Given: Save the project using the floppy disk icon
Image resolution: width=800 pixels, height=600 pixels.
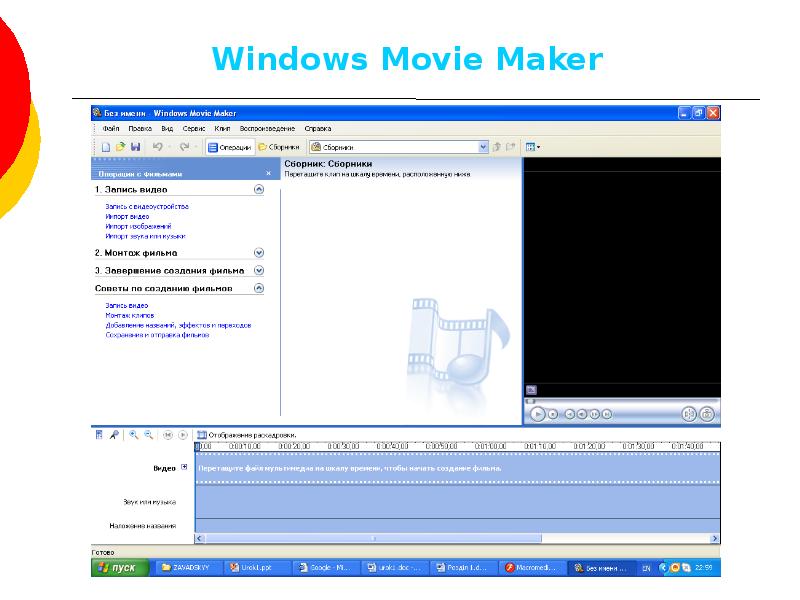Looking at the screenshot, I should [x=134, y=147].
